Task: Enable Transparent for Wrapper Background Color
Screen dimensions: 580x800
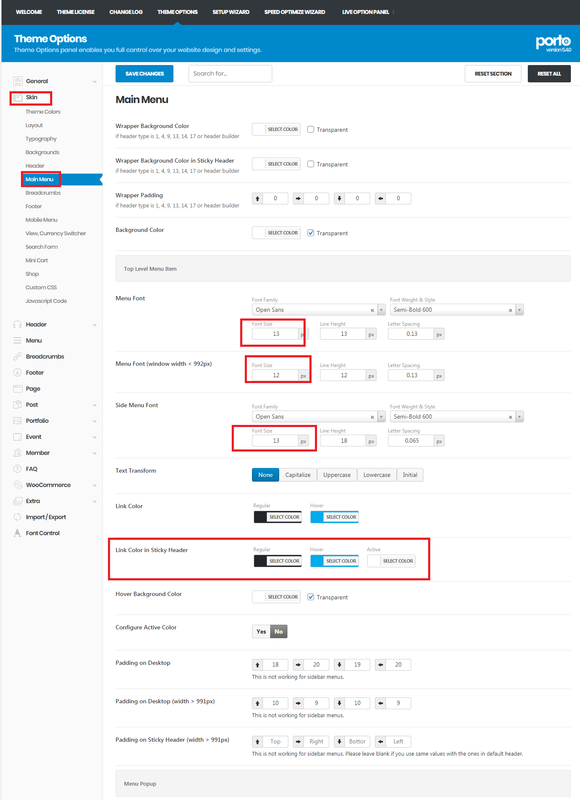Action: [x=310, y=129]
